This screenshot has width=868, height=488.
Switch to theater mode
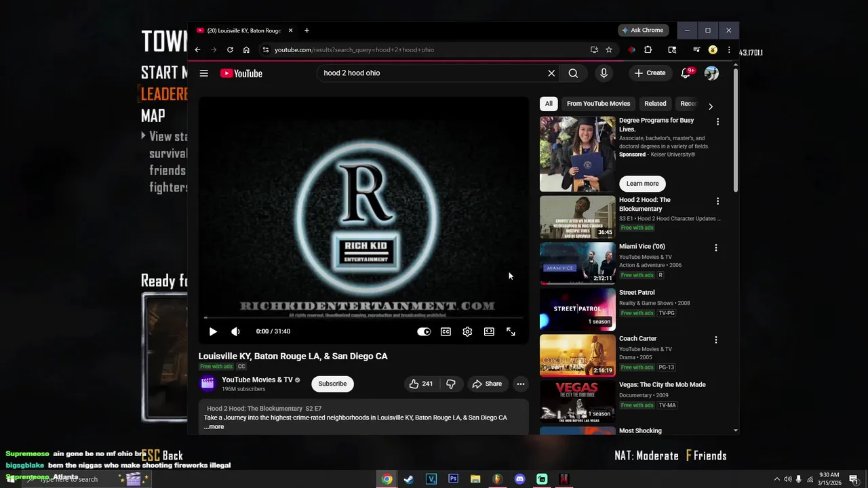tap(489, 331)
